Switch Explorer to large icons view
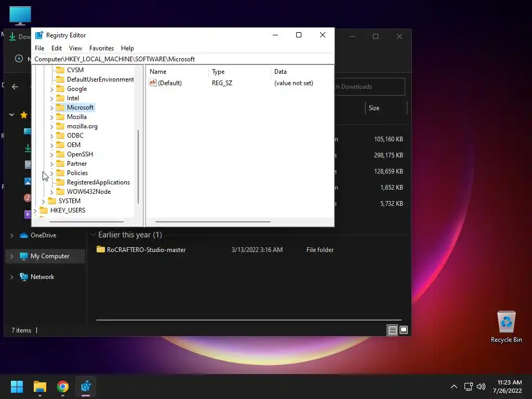The height and width of the screenshot is (399, 532). pos(404,330)
